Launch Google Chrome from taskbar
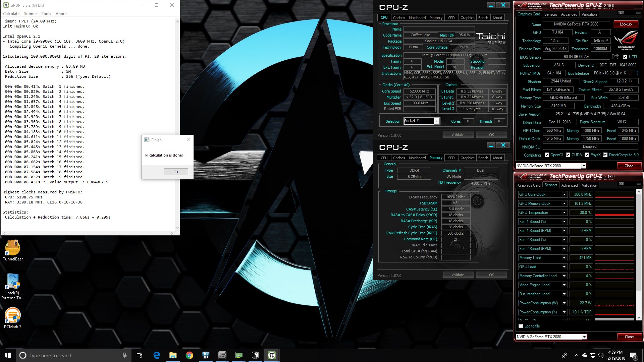The width and height of the screenshot is (644, 362). click(x=190, y=355)
